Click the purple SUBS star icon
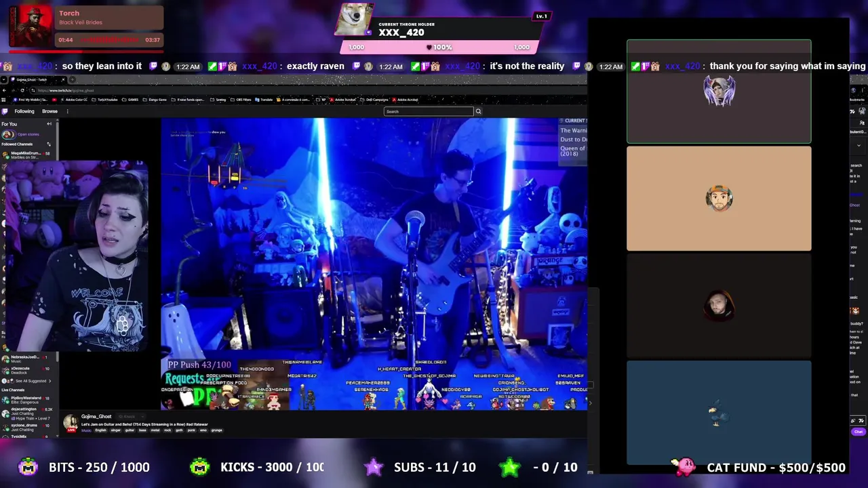The height and width of the screenshot is (488, 868). pyautogui.click(x=374, y=467)
